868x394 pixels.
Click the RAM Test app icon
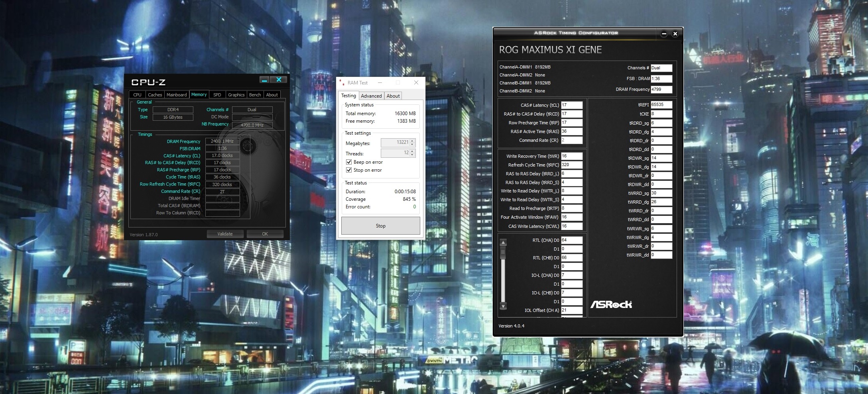342,82
